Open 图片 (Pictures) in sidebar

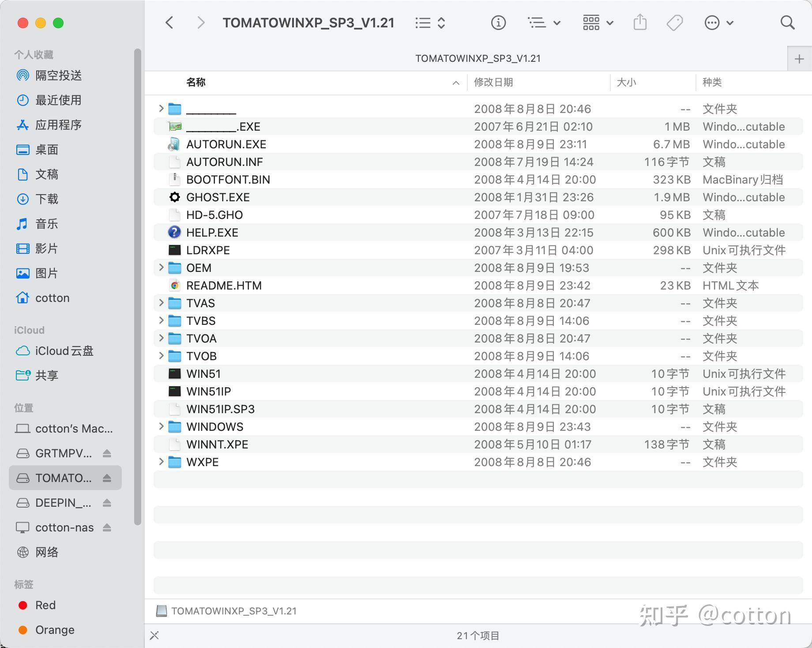click(47, 273)
